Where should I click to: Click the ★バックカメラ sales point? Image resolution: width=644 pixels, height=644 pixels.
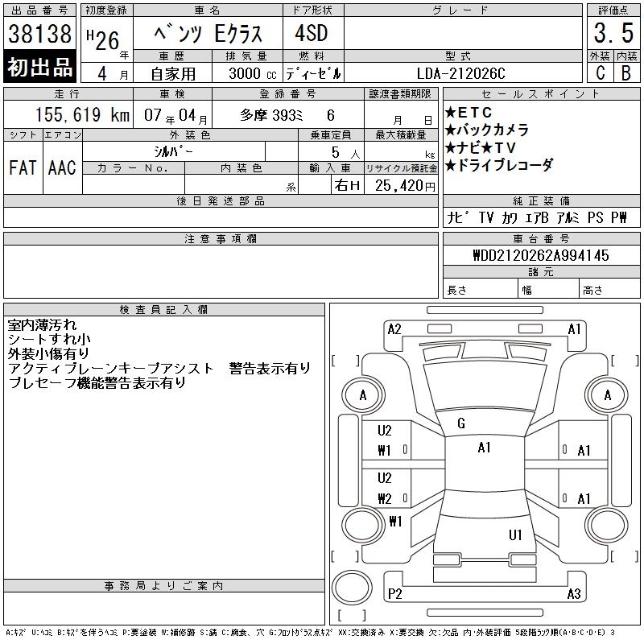tap(487, 130)
